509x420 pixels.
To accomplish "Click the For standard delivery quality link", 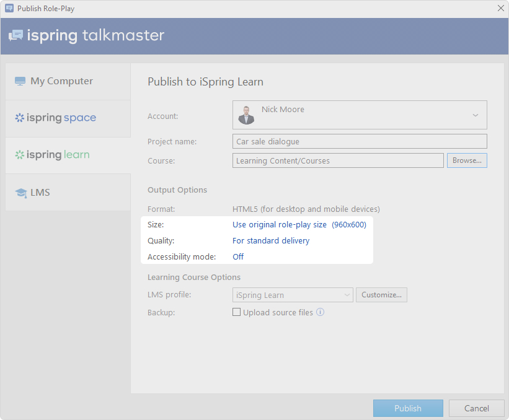I will click(270, 240).
